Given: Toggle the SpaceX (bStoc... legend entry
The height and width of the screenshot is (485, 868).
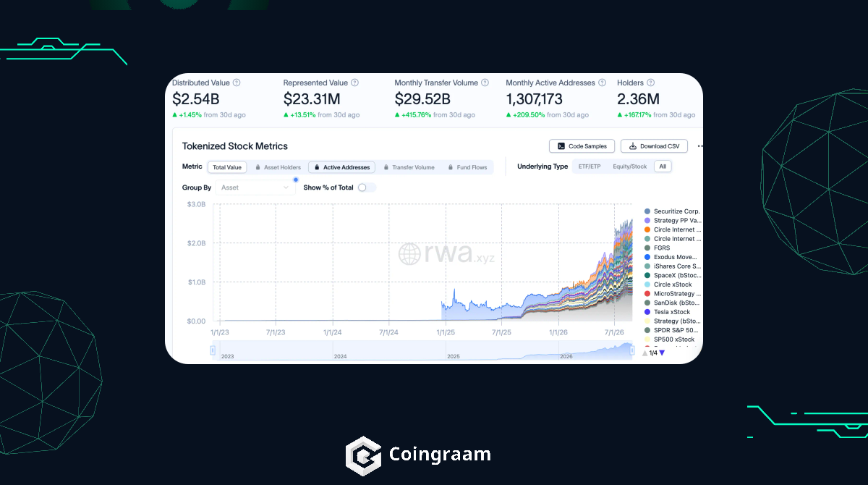Looking at the screenshot, I should coord(672,275).
